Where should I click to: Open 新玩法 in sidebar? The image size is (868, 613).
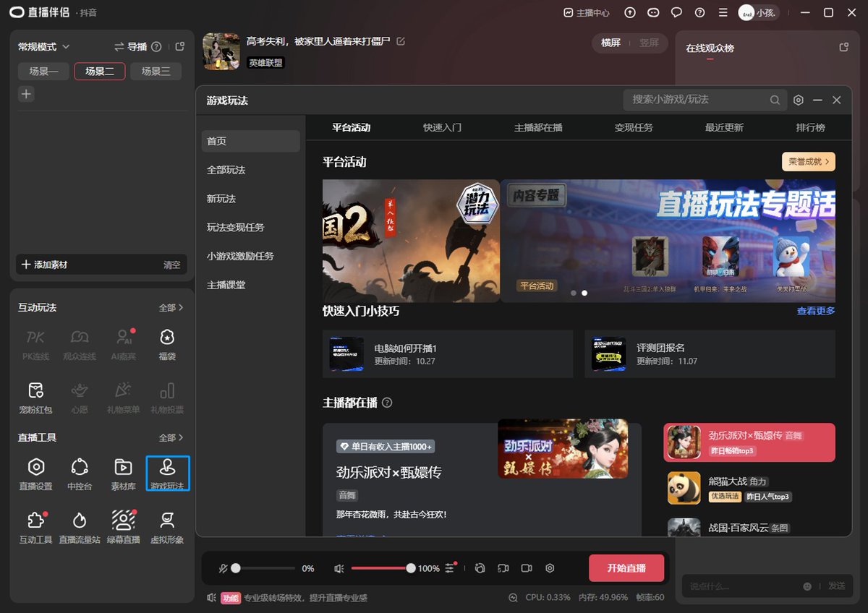pos(250,199)
